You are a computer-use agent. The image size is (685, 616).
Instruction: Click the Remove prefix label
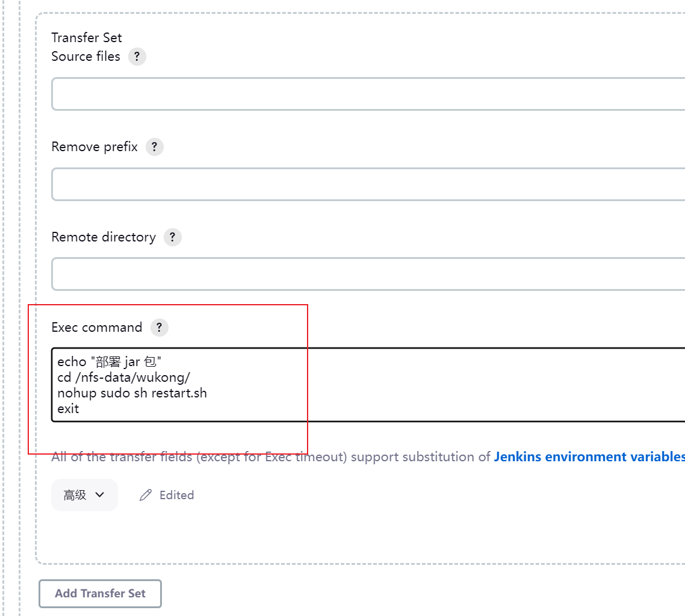tap(95, 147)
